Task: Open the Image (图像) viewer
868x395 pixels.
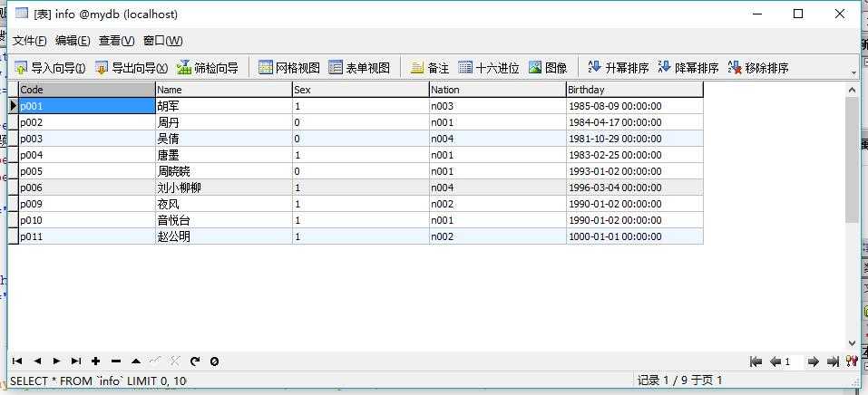Action: [548, 68]
